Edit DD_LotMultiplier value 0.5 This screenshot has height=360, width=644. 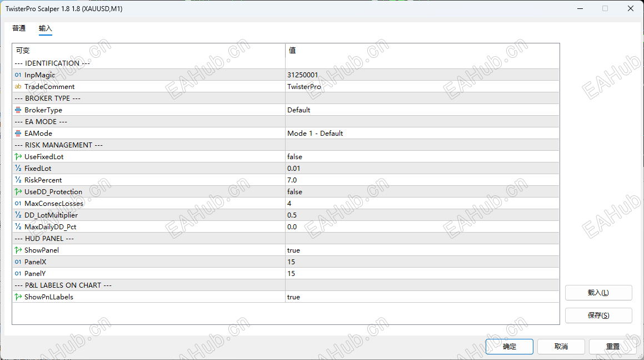[422, 215]
